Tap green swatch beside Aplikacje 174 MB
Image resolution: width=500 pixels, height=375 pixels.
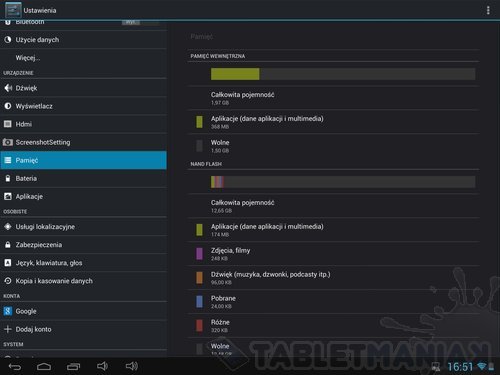tap(199, 230)
